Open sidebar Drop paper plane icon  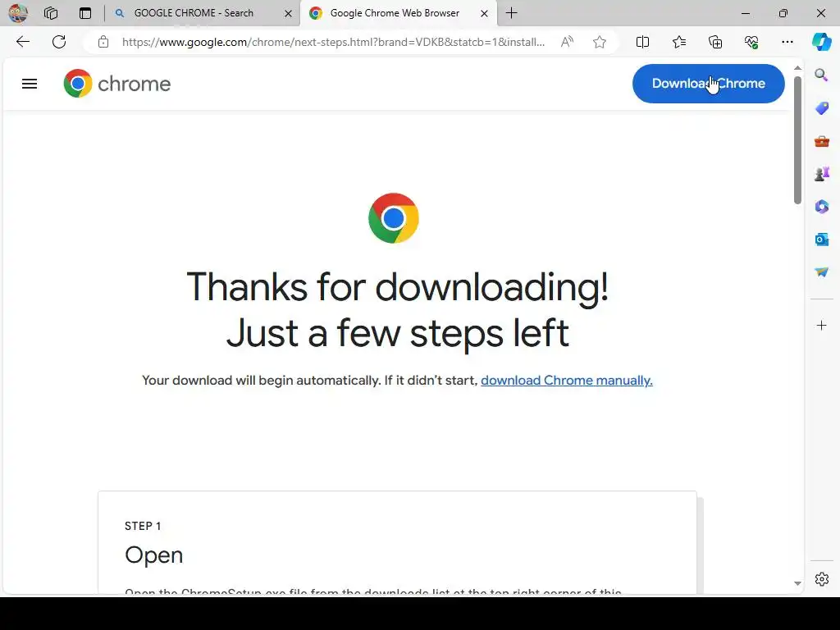(821, 272)
